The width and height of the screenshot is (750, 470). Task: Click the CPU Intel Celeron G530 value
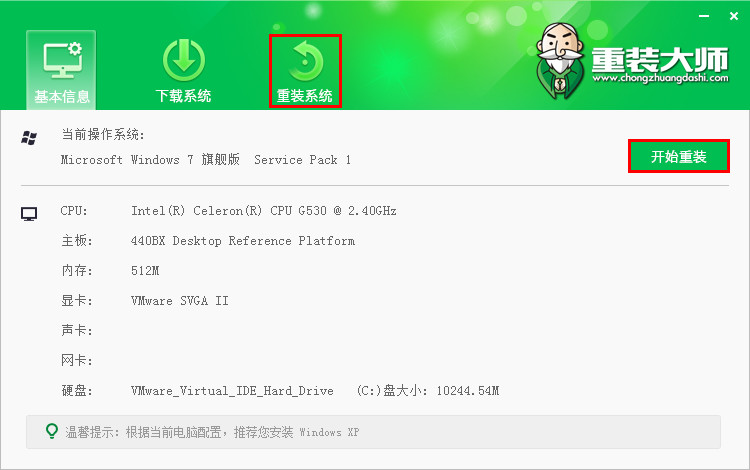click(264, 211)
